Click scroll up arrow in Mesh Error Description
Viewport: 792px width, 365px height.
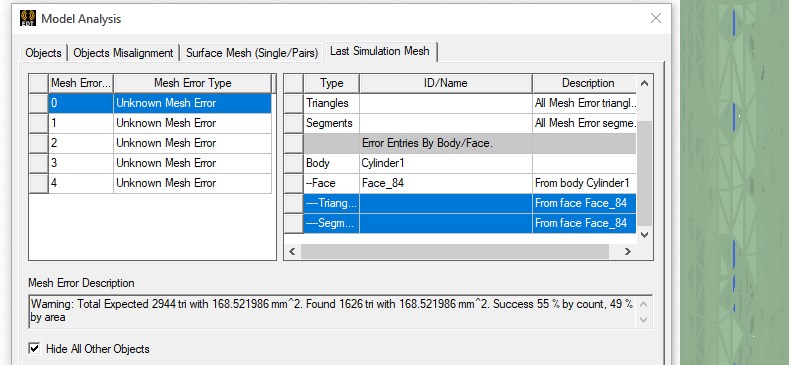point(643,305)
